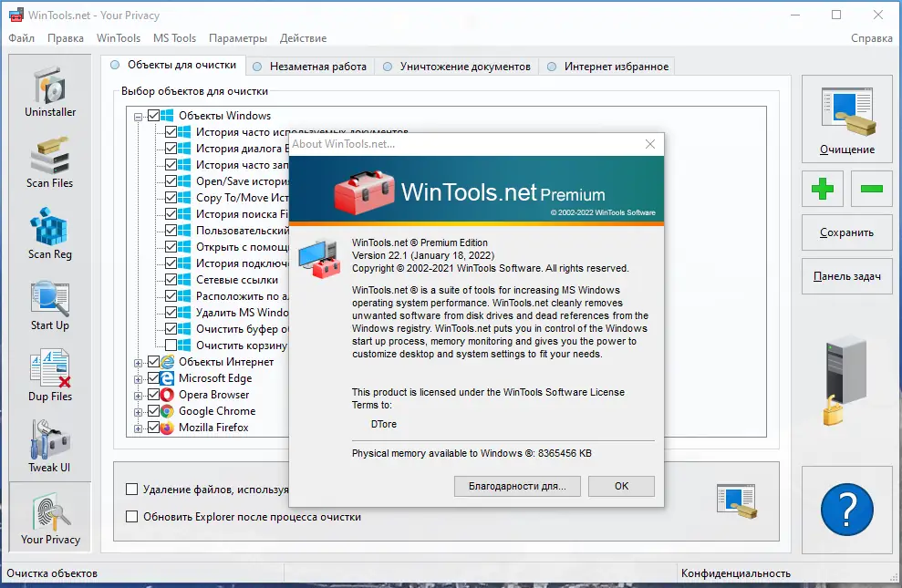
Task: Click the red toolbox logo in About banner
Action: pos(364,192)
